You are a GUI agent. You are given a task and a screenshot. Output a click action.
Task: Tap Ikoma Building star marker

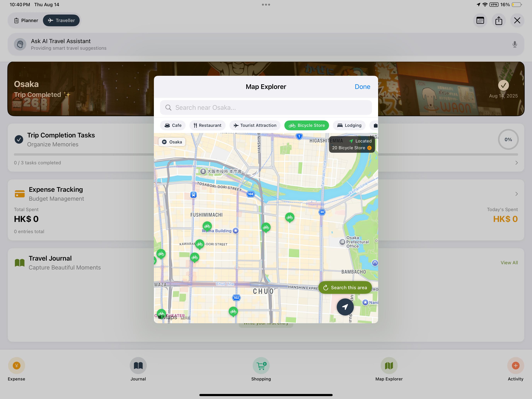pyautogui.click(x=236, y=231)
